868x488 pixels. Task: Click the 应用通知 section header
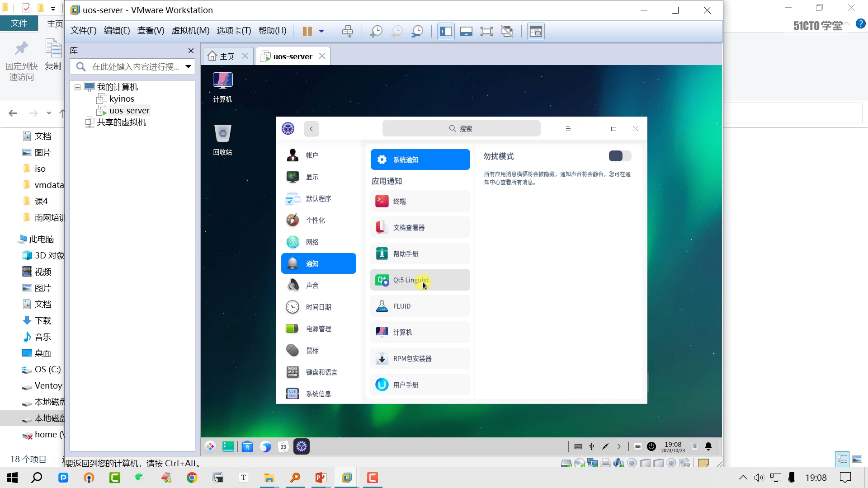tap(387, 181)
